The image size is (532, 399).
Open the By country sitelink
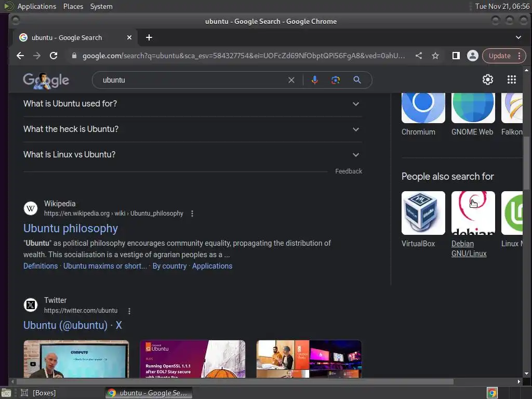(169, 266)
